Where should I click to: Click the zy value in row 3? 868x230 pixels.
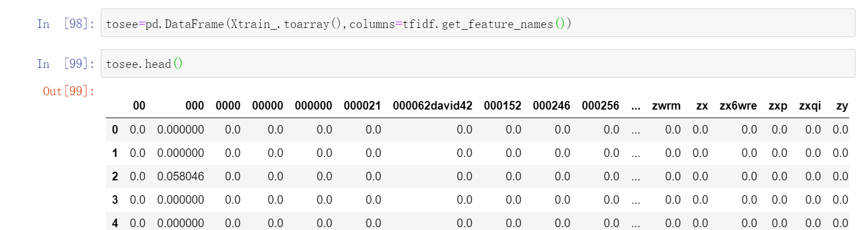click(x=841, y=200)
